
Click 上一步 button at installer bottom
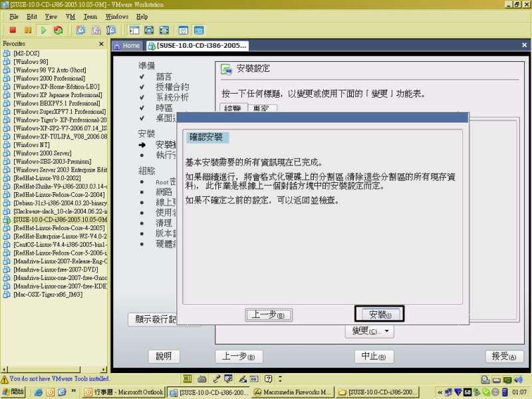239,356
